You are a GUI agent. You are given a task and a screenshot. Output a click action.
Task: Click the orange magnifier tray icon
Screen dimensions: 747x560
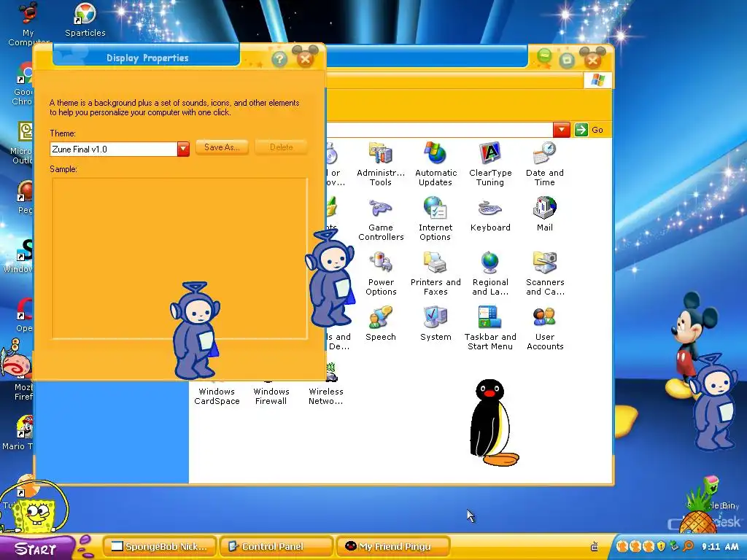click(x=688, y=546)
